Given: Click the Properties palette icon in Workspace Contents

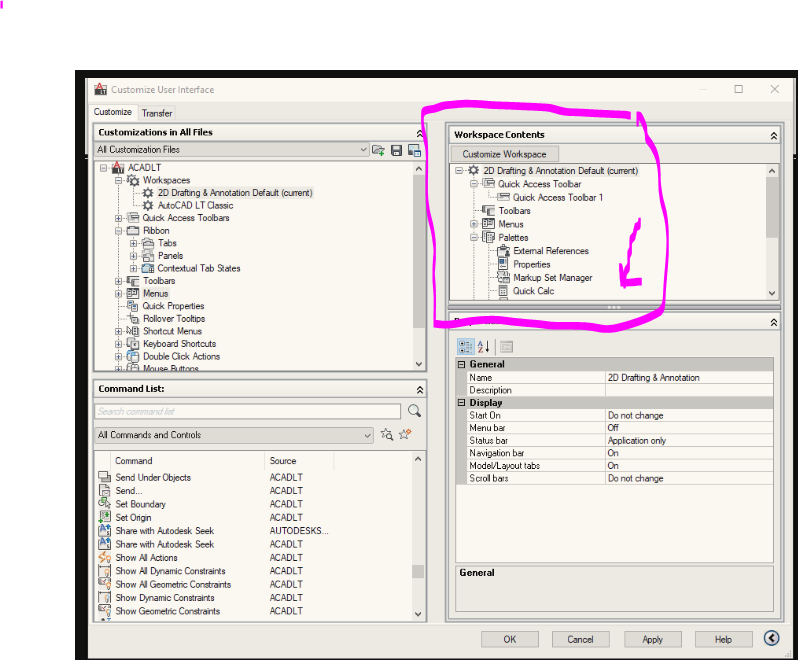Looking at the screenshot, I should [503, 264].
